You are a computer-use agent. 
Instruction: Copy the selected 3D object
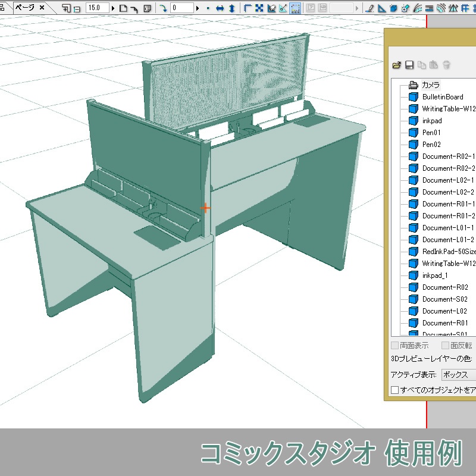pyautogui.click(x=421, y=65)
